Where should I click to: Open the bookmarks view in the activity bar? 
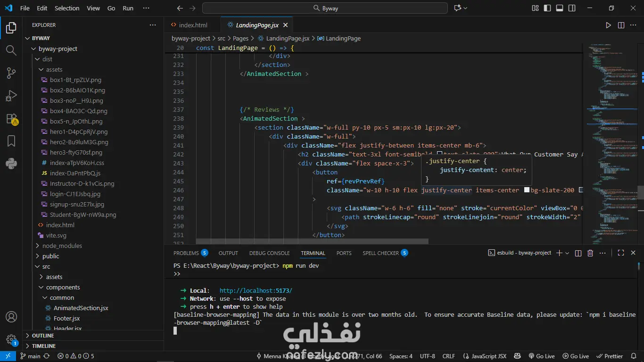pos(11,141)
